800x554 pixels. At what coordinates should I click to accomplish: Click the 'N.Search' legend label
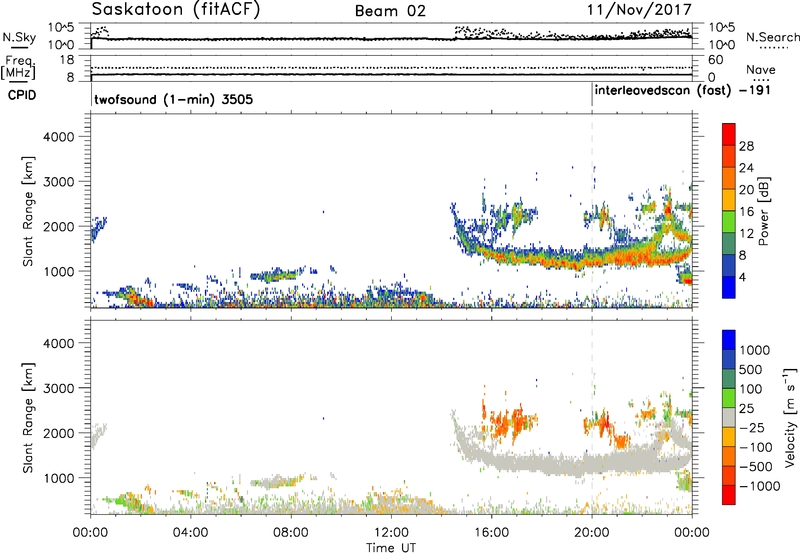772,37
